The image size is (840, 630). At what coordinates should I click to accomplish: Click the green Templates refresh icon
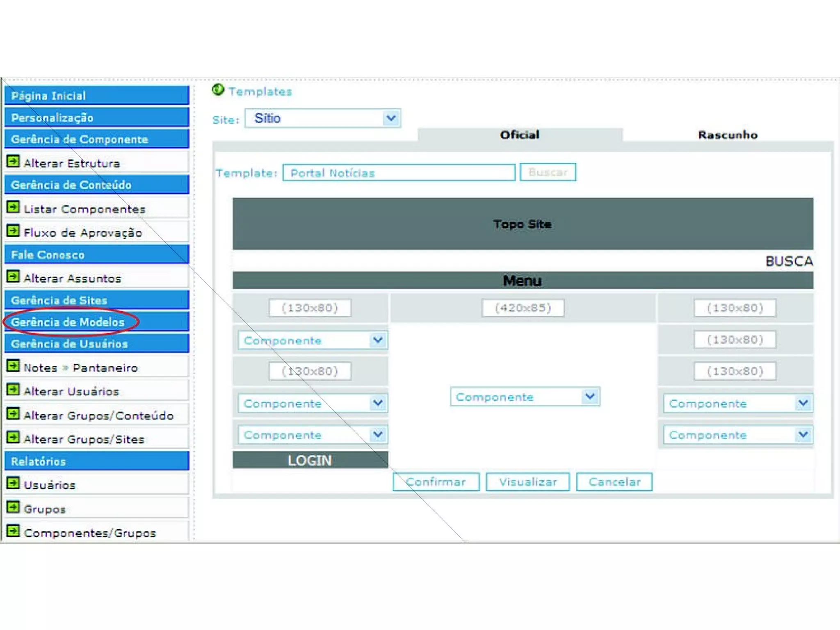point(218,90)
